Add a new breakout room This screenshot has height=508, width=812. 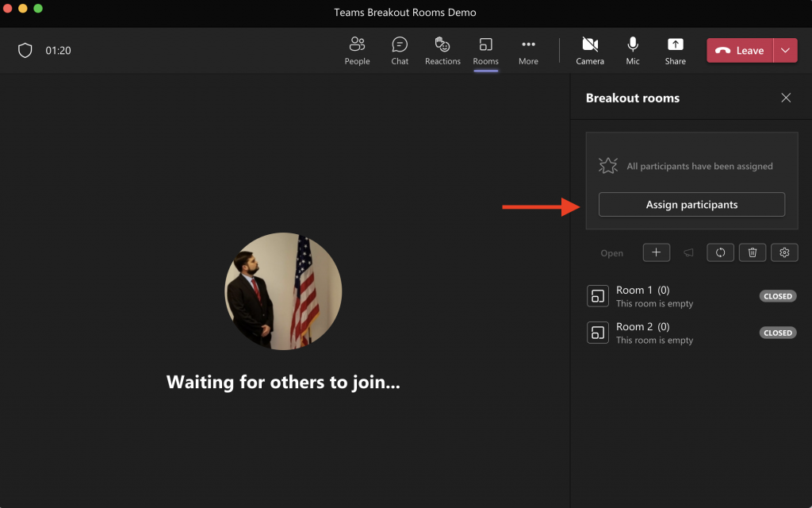click(x=656, y=252)
